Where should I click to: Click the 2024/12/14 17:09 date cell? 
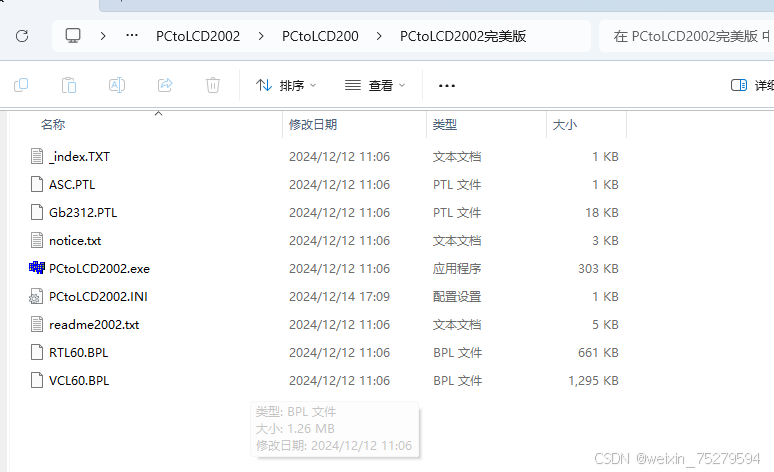click(x=340, y=297)
